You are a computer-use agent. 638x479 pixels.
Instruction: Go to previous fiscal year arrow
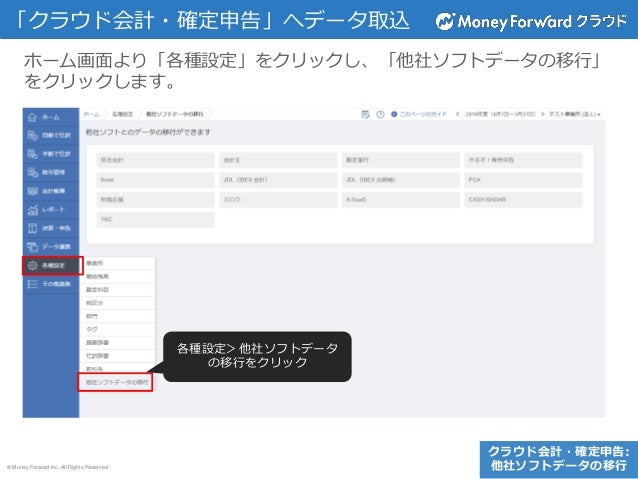tap(458, 114)
